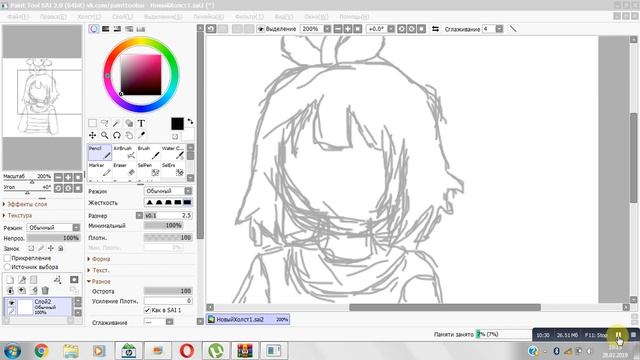The image size is (640, 360).
Task: Flip the view horizontally with arrows icon
Action: point(435,29)
